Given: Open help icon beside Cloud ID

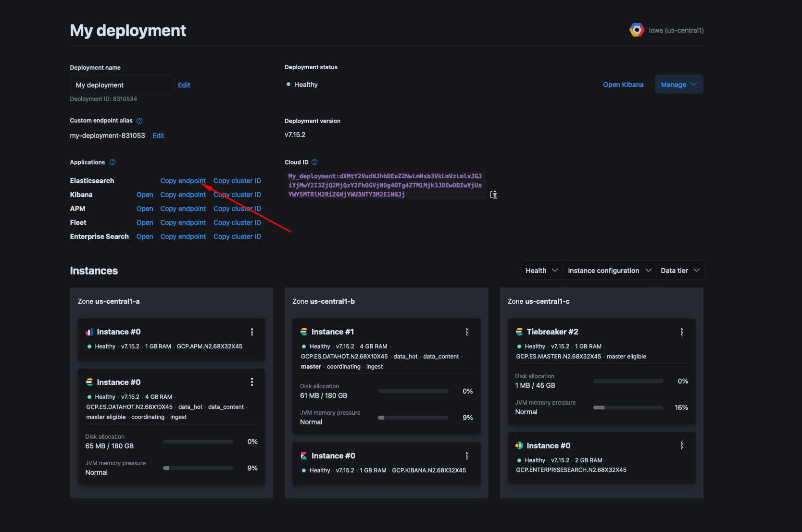Looking at the screenshot, I should [314, 162].
